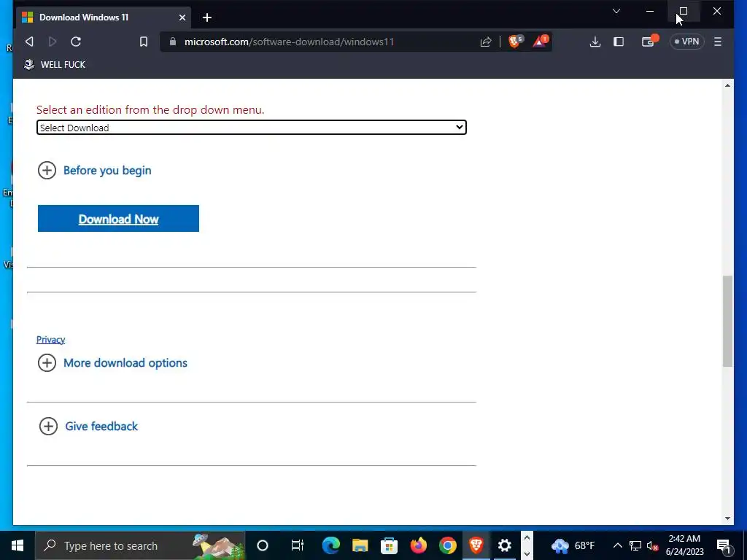The height and width of the screenshot is (560, 747).
Task: Open the browser hamburger menu
Action: pos(718,42)
